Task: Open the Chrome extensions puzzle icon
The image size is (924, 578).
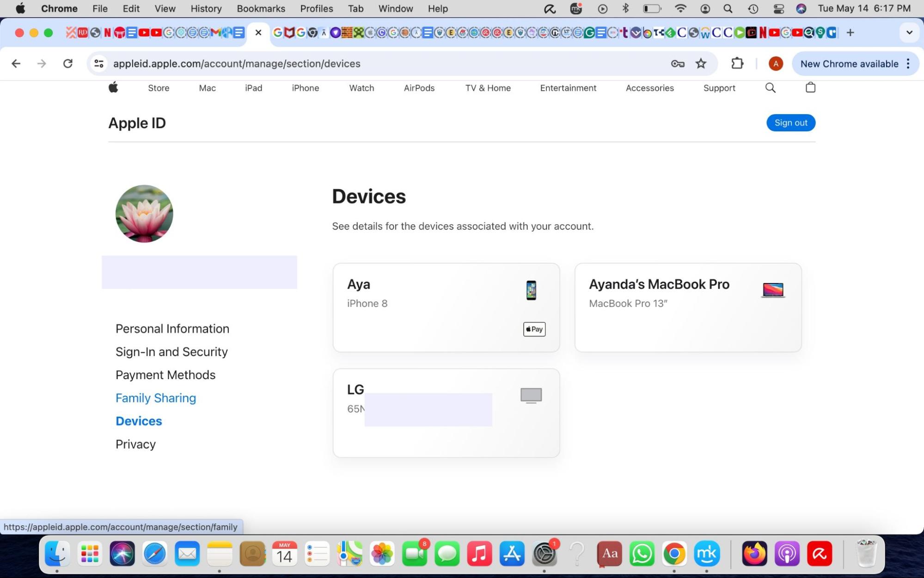Action: tap(737, 63)
